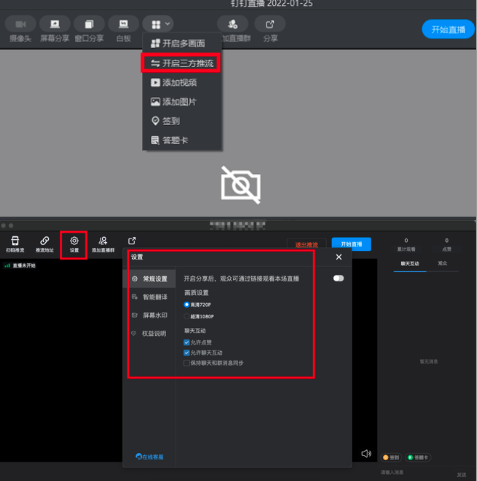477x481 pixels.
Task: Click the second macOS window dot of lower window
Action: tap(11, 226)
